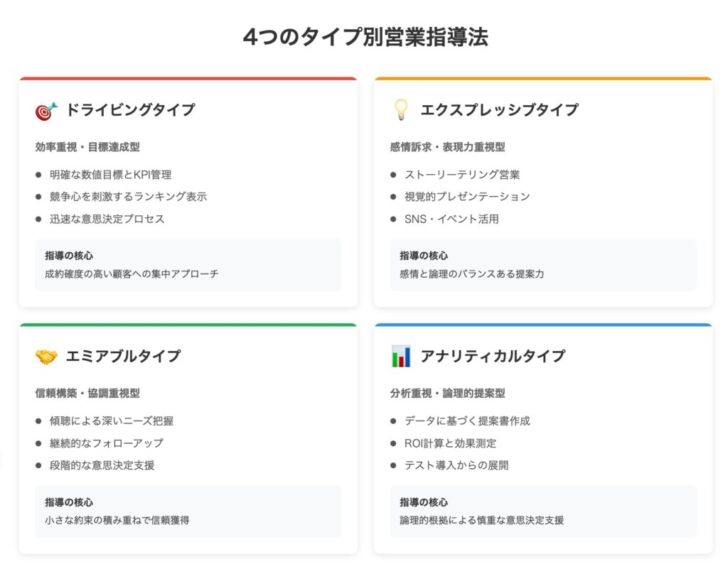
Task: Click the bullet 競争心を刺激するランキング表示
Action: pyautogui.click(x=128, y=197)
